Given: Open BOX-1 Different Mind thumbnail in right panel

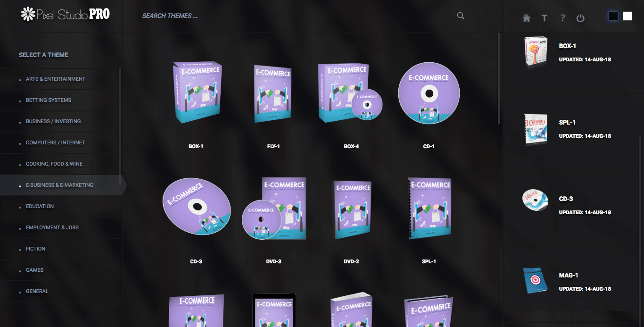Looking at the screenshot, I should pos(536,52).
